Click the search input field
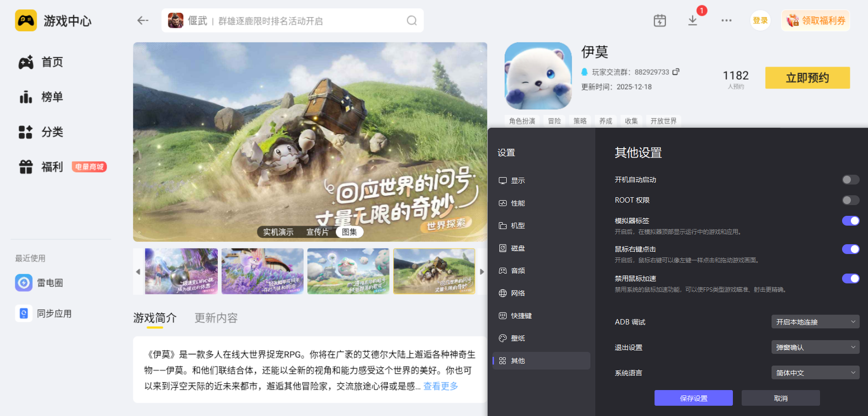868x416 pixels. point(292,21)
